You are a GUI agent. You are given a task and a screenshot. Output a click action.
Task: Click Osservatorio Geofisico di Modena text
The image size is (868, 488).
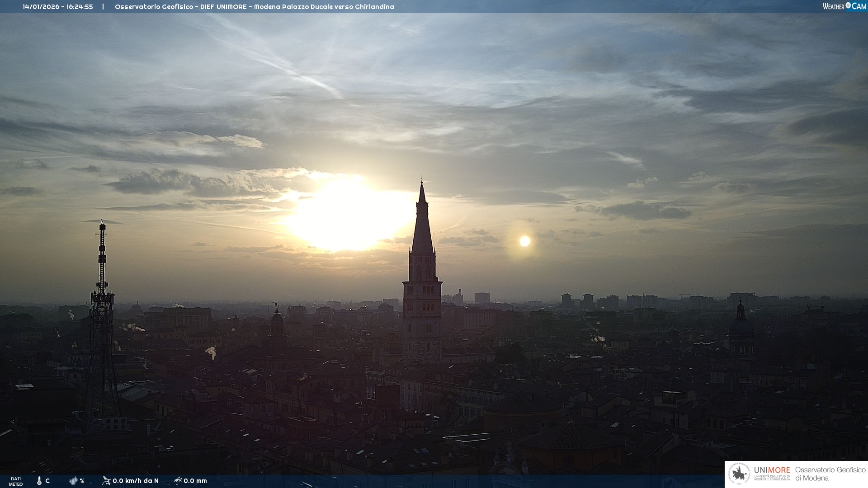[830, 474]
